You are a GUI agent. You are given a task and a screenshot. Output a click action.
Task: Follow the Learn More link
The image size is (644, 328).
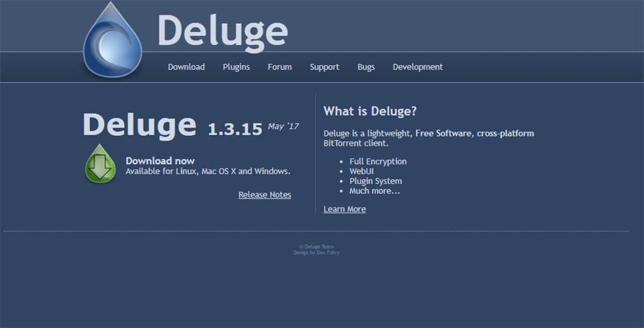[345, 209]
